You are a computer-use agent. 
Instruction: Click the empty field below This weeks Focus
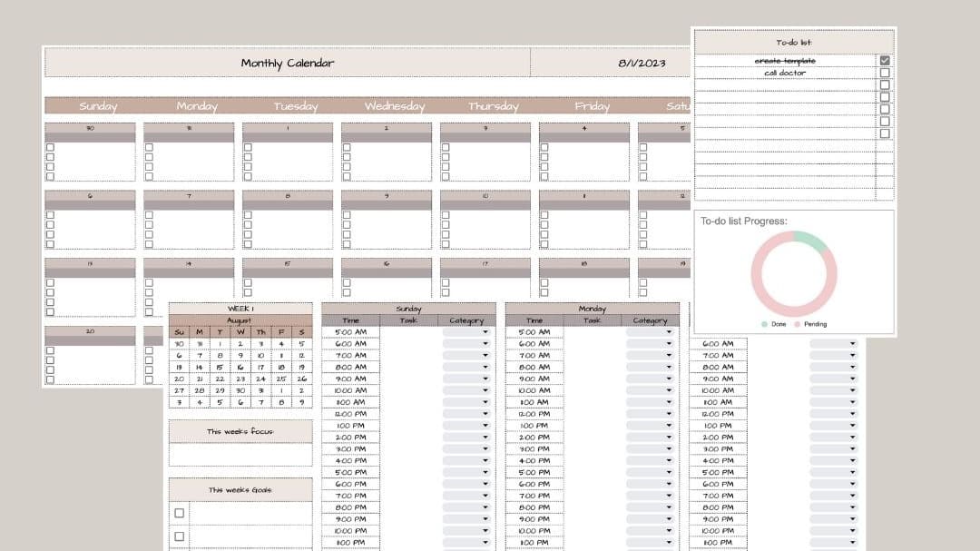pos(240,455)
